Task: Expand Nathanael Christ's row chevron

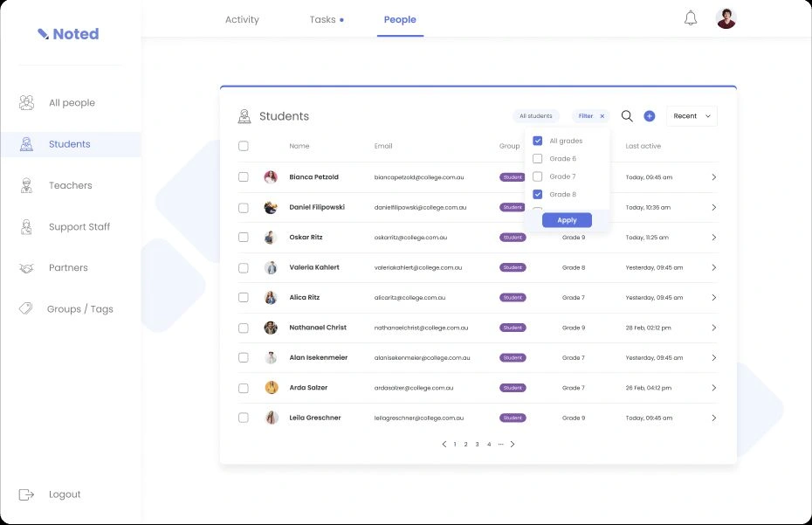Action: point(713,328)
